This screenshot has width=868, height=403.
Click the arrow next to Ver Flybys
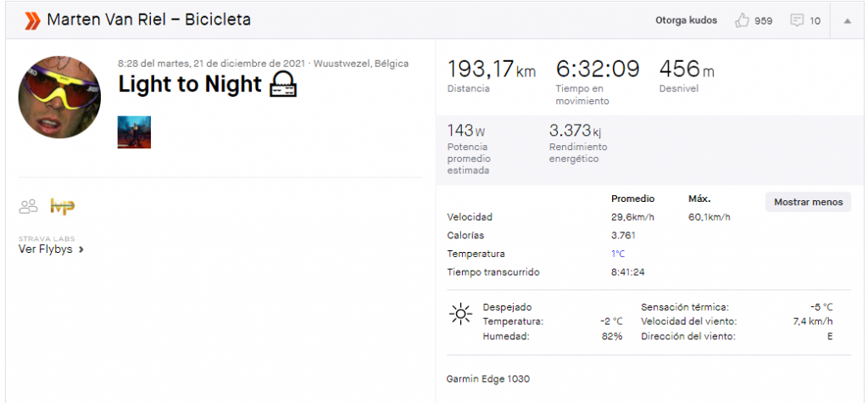pos(81,250)
